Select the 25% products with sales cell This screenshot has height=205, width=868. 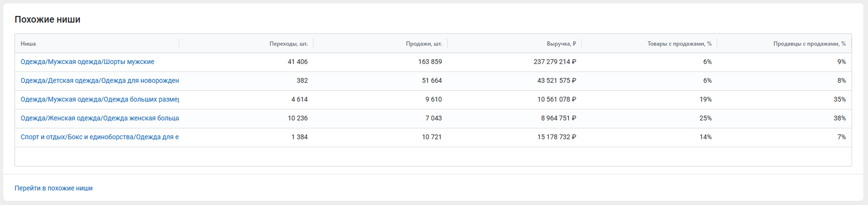705,118
